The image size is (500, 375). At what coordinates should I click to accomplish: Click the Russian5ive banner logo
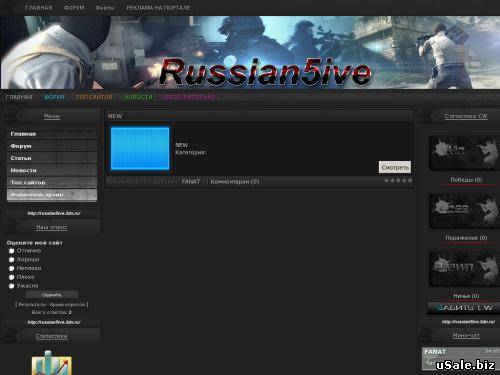pyautogui.click(x=265, y=72)
